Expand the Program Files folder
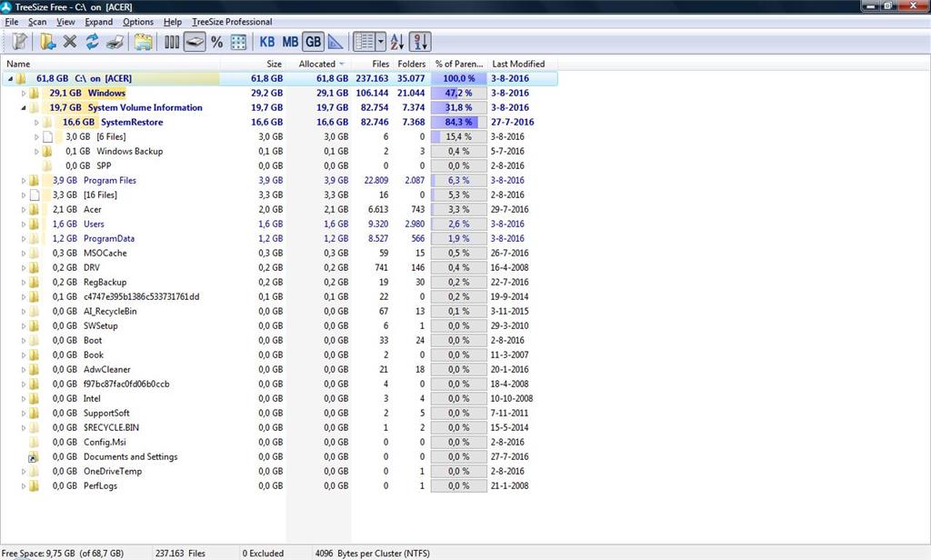This screenshot has width=931, height=560. [x=24, y=181]
